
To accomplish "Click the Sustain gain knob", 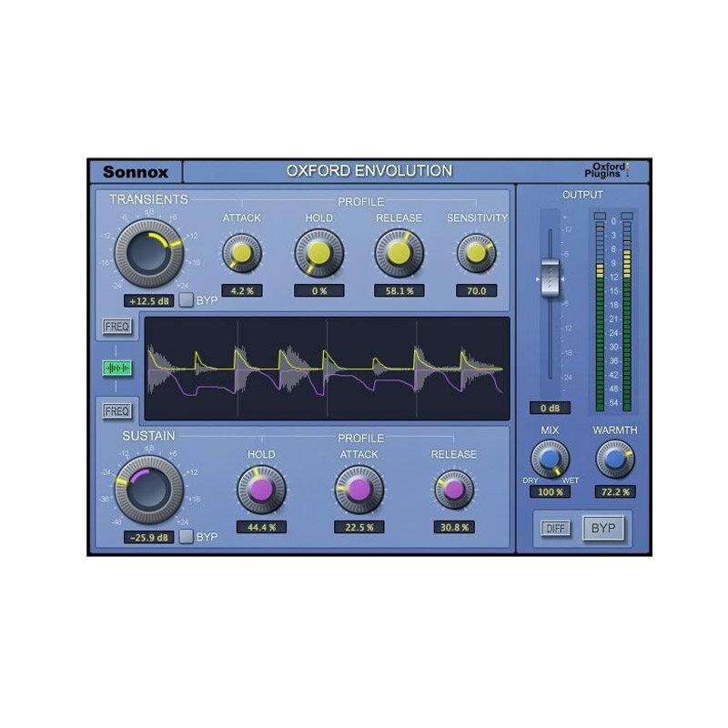I will [149, 490].
